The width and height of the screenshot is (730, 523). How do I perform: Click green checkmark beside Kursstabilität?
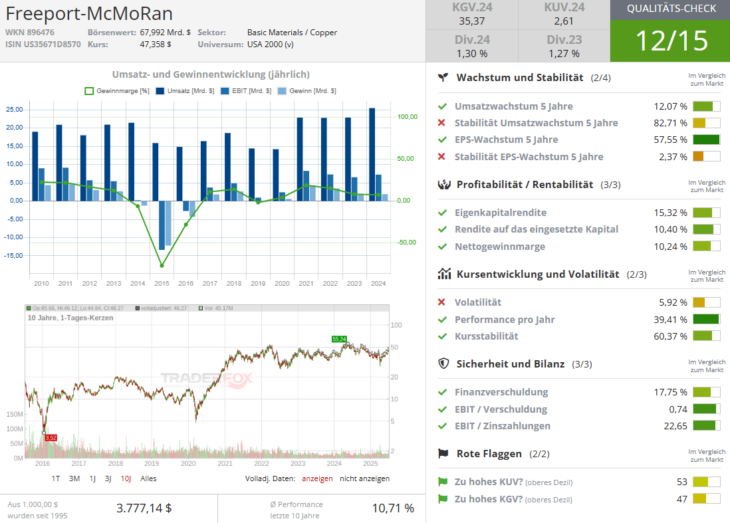[442, 336]
